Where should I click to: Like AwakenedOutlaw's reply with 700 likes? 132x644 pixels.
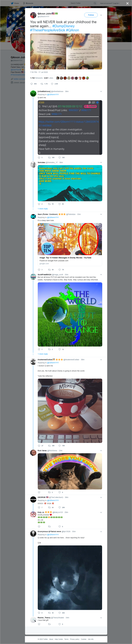coord(62,445)
